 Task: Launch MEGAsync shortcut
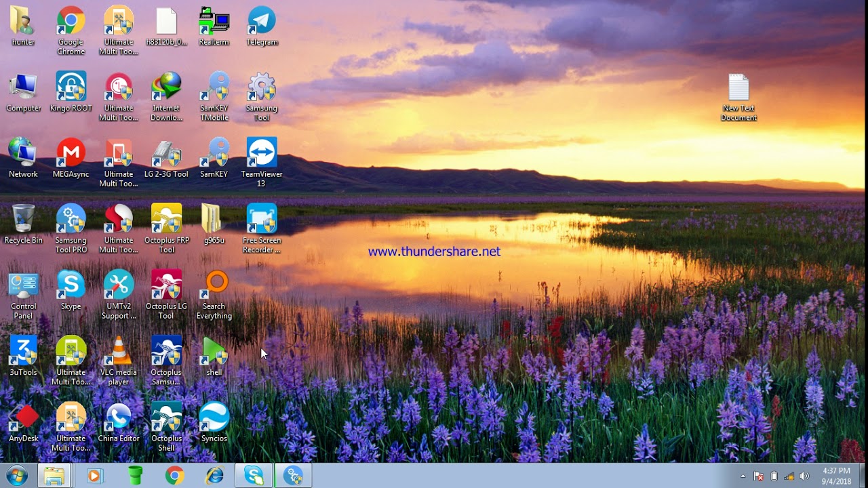coord(71,158)
